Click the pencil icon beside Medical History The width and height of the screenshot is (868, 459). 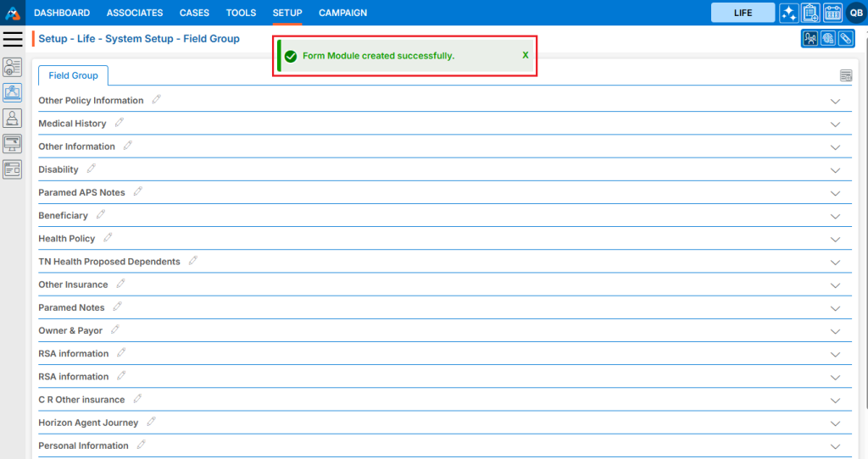[x=120, y=123]
